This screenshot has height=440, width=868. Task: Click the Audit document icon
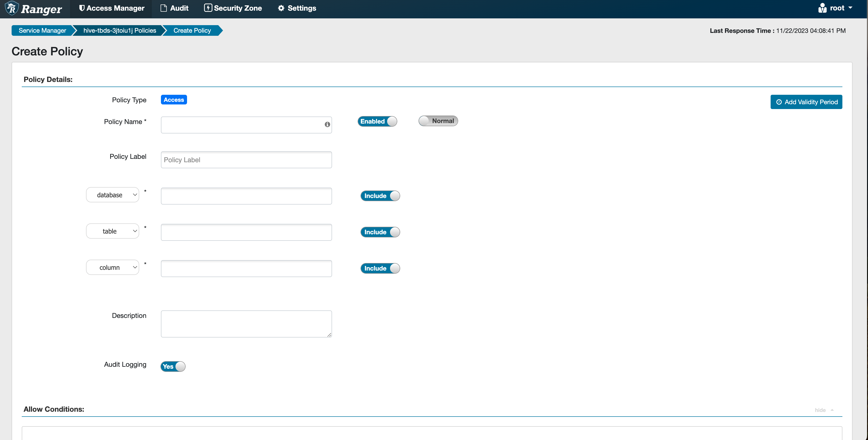point(164,8)
